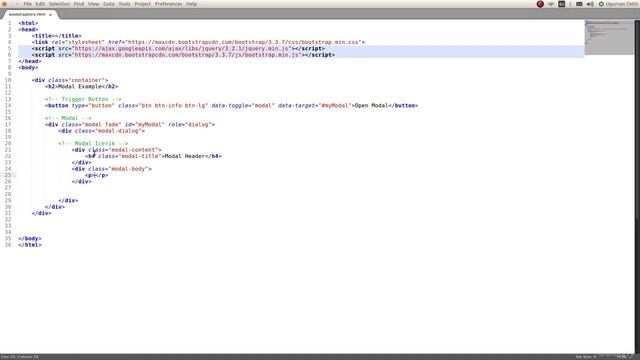Open the sound volume indicator
This screenshot has width=640, height=360.
point(590,4)
